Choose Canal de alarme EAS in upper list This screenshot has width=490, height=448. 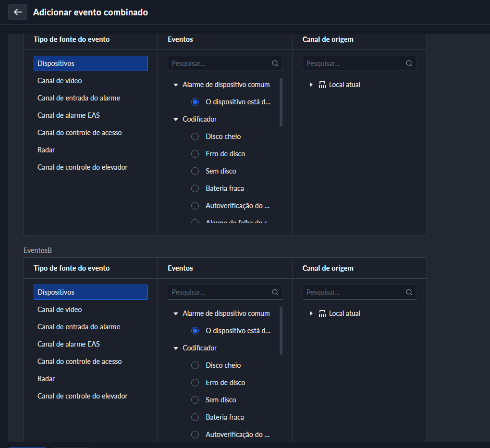pyautogui.click(x=69, y=115)
